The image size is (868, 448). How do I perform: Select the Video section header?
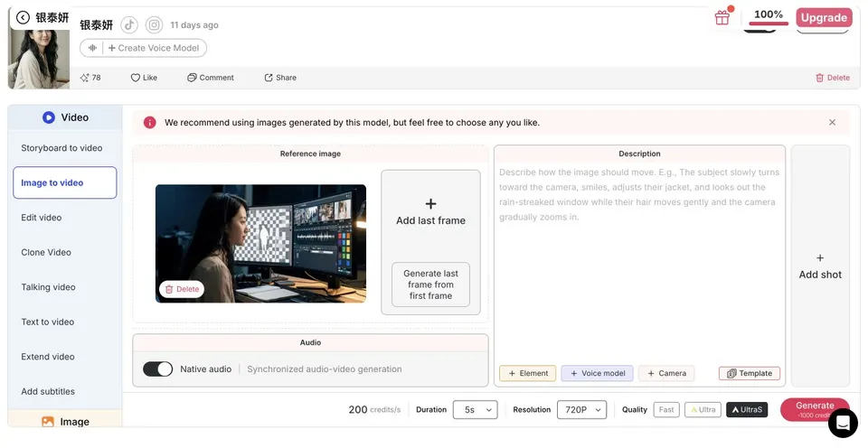point(65,117)
